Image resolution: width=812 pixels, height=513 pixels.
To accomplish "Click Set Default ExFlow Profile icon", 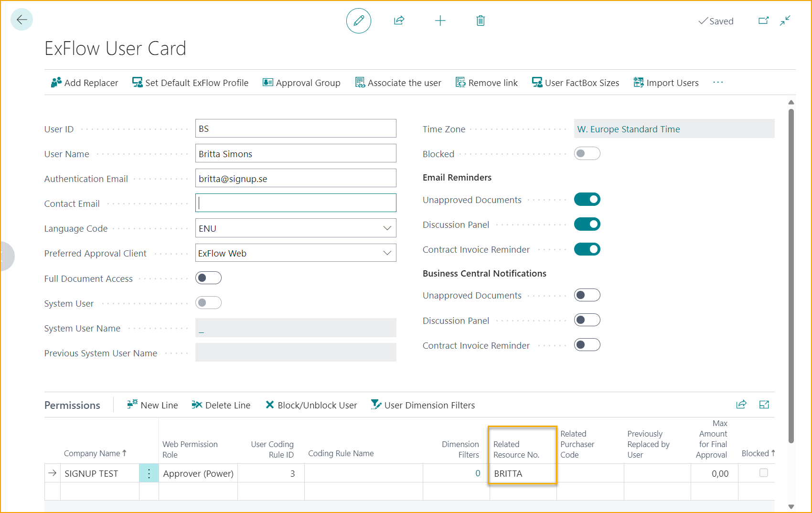I will tap(138, 83).
